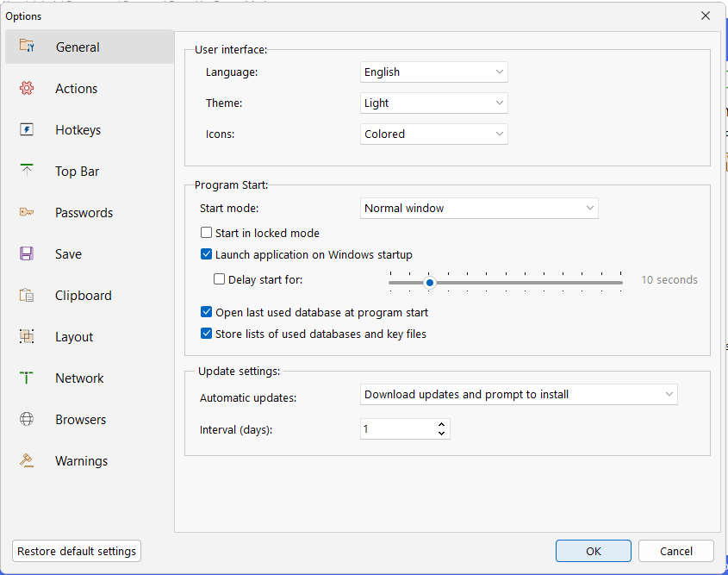The width and height of the screenshot is (728, 575).
Task: Click the gavel Warnings icon
Action: (27, 460)
